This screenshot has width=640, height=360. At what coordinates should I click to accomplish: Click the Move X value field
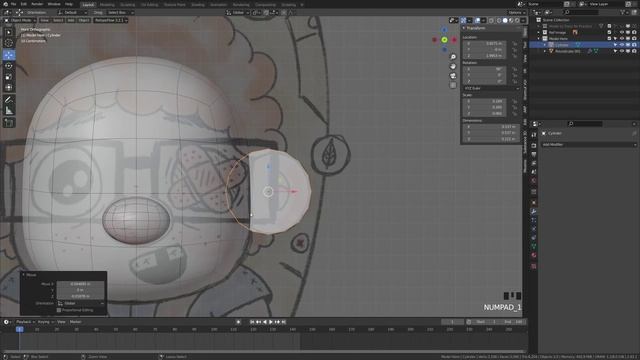point(80,284)
